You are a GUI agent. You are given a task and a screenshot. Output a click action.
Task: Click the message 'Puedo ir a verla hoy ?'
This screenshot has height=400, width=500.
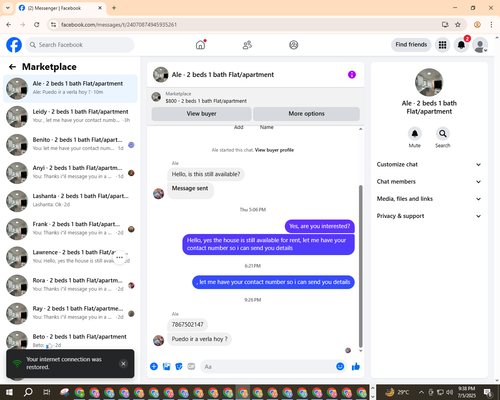coord(199,339)
